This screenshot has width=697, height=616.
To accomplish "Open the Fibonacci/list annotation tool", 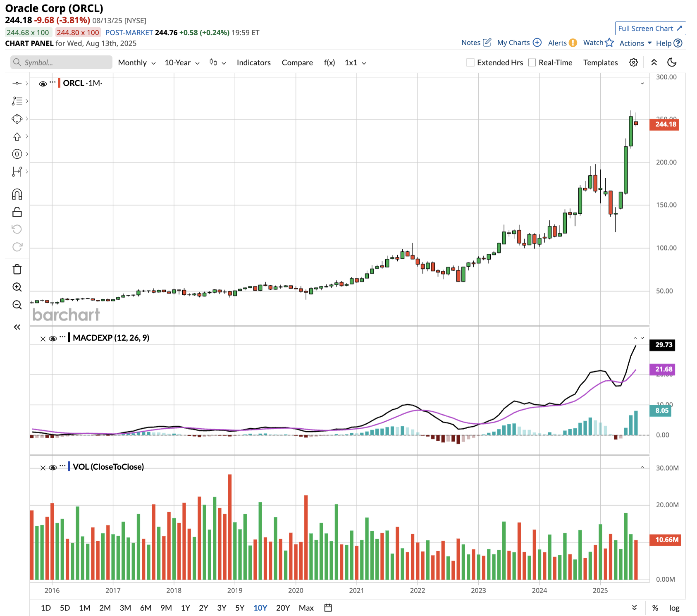I will click(17, 101).
